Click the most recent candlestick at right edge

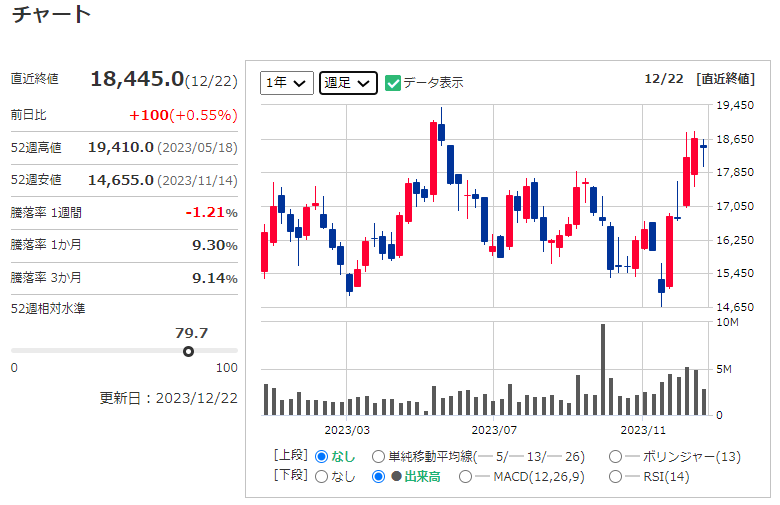[703, 147]
